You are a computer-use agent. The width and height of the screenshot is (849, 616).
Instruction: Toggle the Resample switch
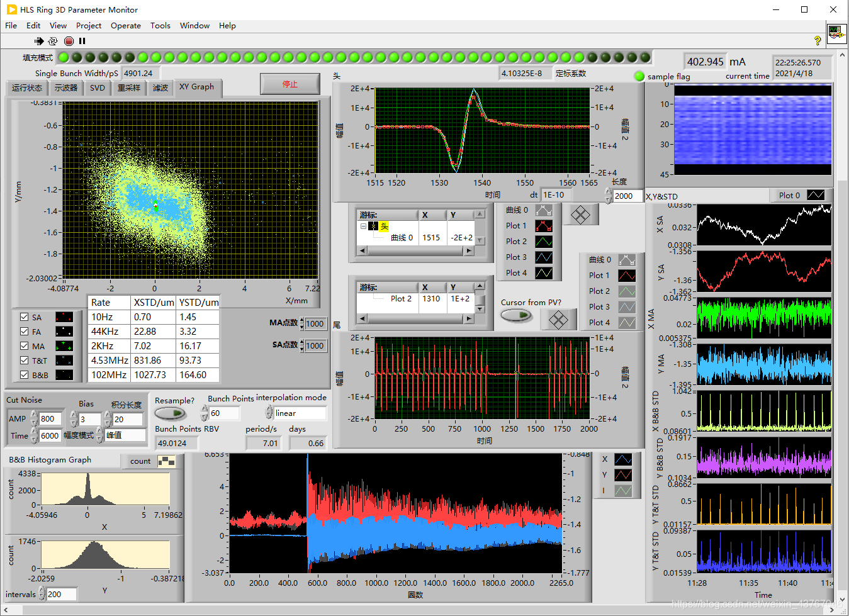coord(170,413)
